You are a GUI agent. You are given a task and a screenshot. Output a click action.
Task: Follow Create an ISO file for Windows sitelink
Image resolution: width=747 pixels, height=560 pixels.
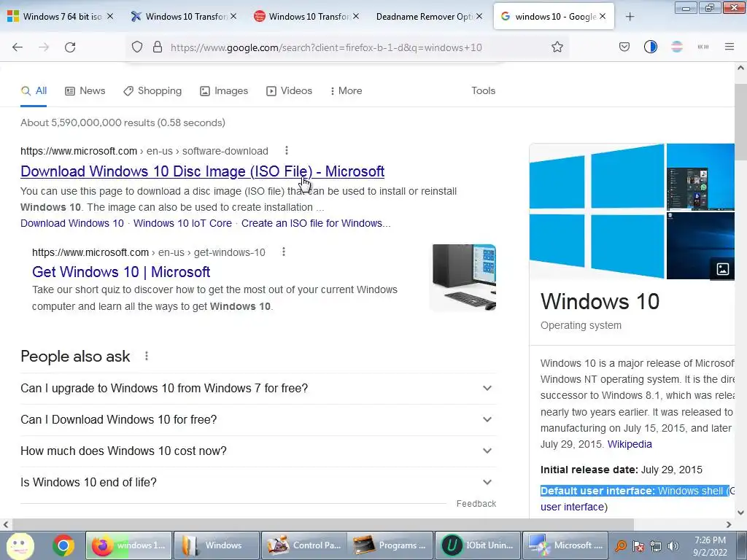click(316, 223)
